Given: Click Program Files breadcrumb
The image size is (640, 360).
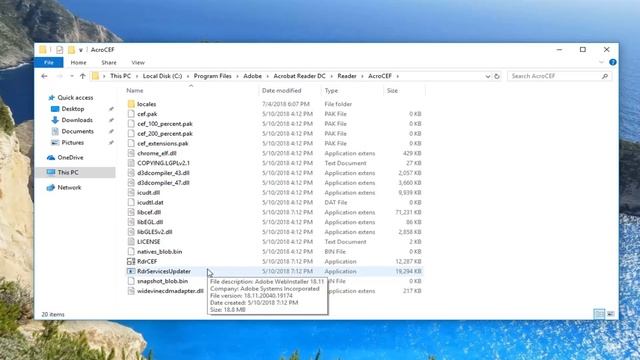Looking at the screenshot, I should pos(212,76).
